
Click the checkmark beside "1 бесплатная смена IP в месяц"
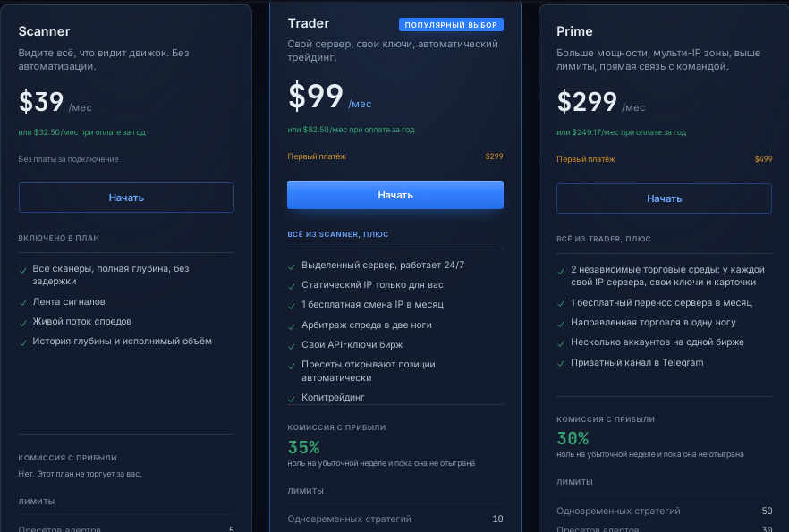click(x=292, y=306)
